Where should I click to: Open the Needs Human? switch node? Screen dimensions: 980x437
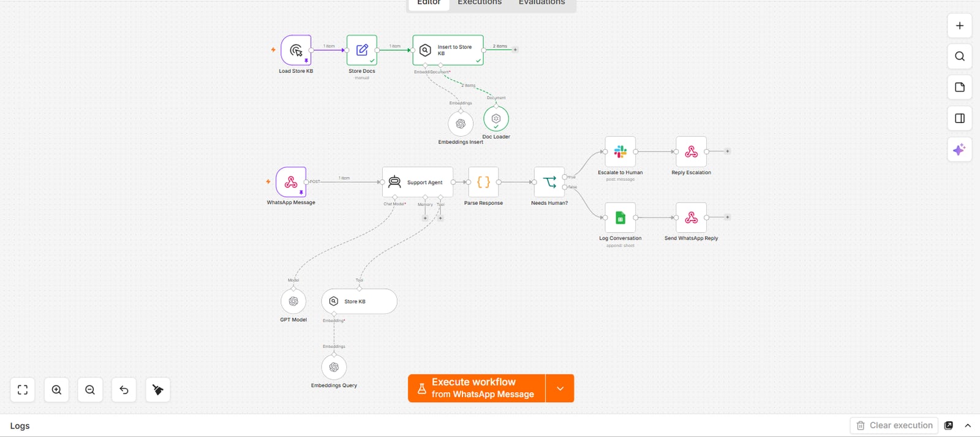(549, 182)
